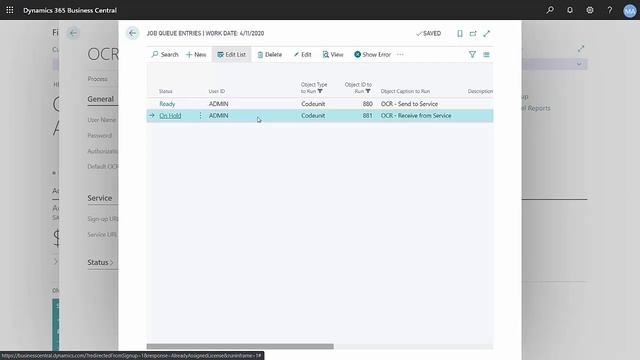Expand the background page fullscreen arrows icon
Screen dimensions: 640x360
click(581, 49)
